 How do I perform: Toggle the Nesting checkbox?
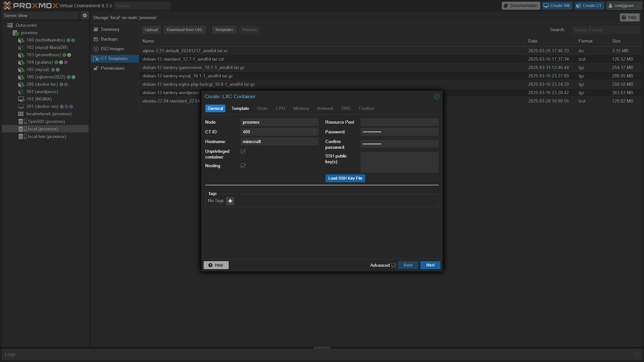click(x=243, y=166)
